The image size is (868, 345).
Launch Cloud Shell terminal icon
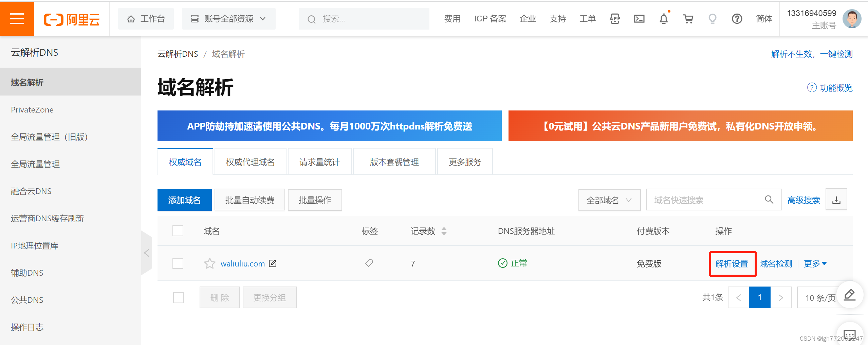pos(639,19)
